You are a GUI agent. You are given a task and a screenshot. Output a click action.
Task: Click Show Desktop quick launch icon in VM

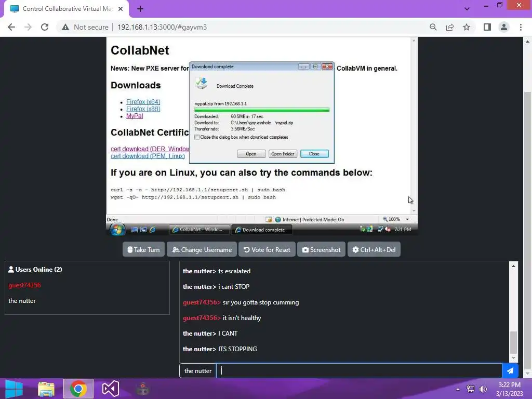(x=135, y=230)
